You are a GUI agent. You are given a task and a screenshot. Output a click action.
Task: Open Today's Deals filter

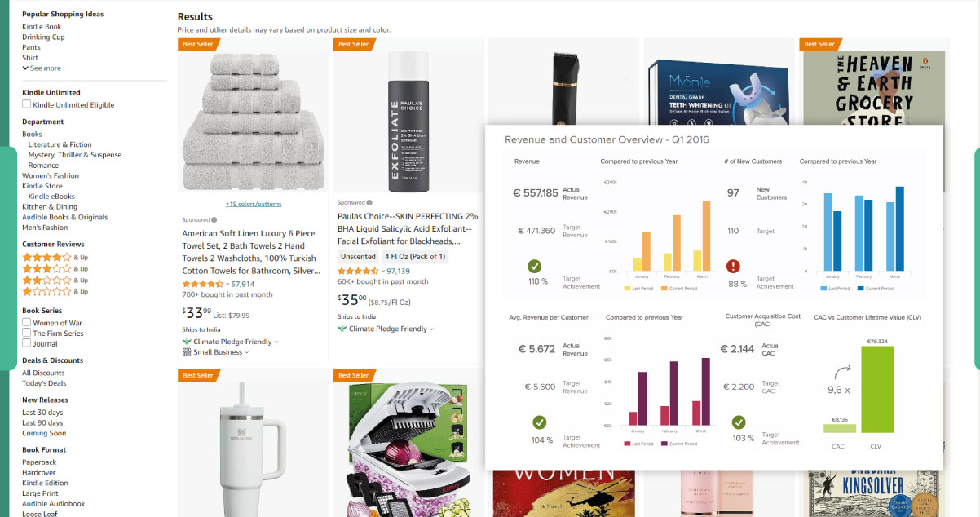point(44,383)
